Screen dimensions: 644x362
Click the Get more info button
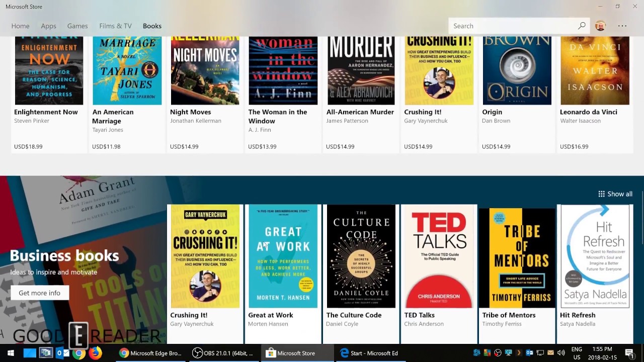coord(40,293)
